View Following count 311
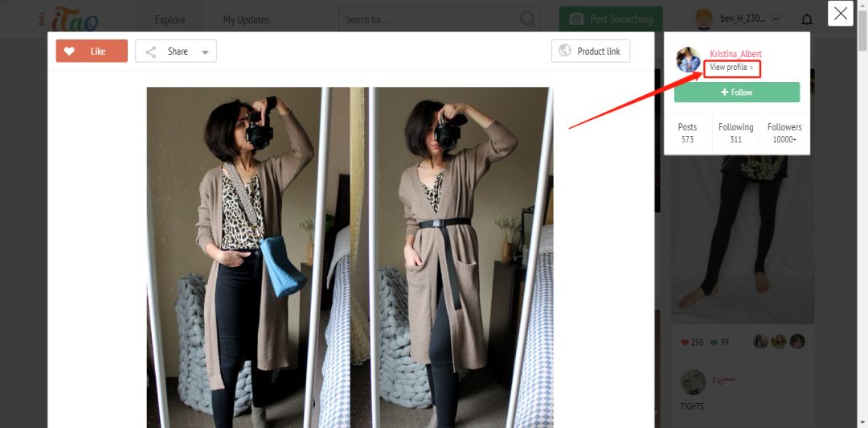The width and height of the screenshot is (868, 428). [735, 133]
